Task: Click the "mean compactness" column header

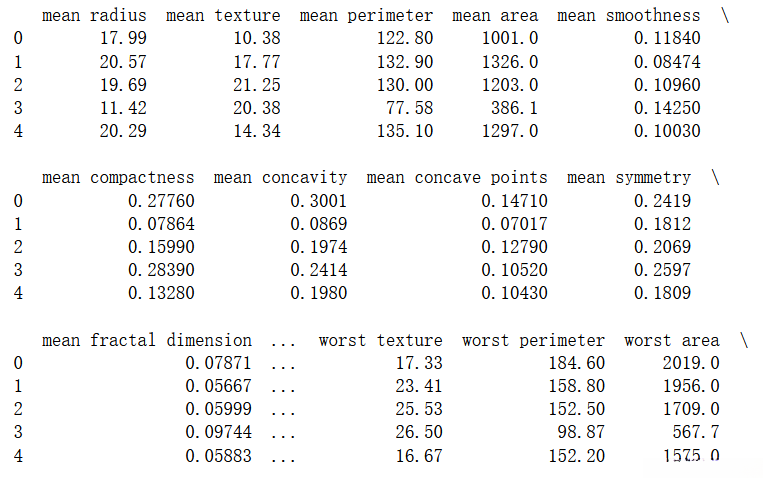Action: tap(118, 177)
